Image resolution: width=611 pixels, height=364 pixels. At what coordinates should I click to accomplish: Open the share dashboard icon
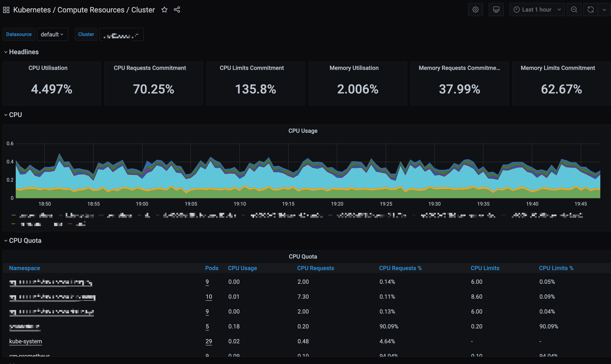click(177, 10)
